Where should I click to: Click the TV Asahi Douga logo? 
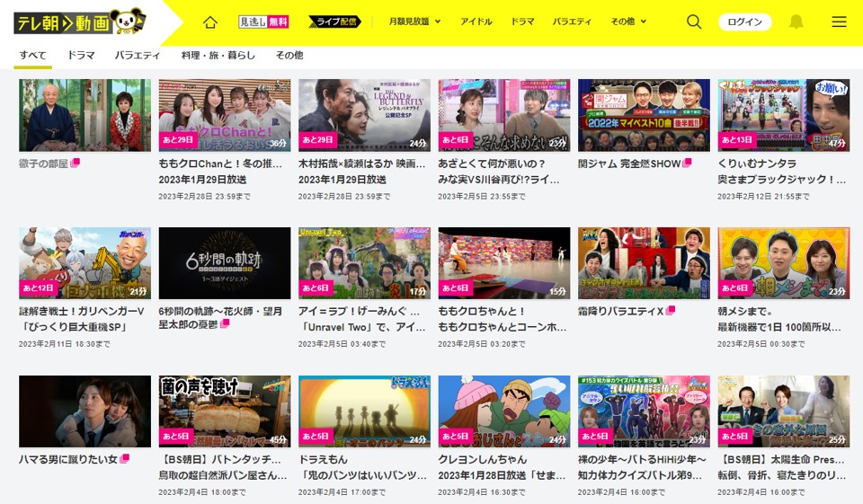(x=80, y=22)
